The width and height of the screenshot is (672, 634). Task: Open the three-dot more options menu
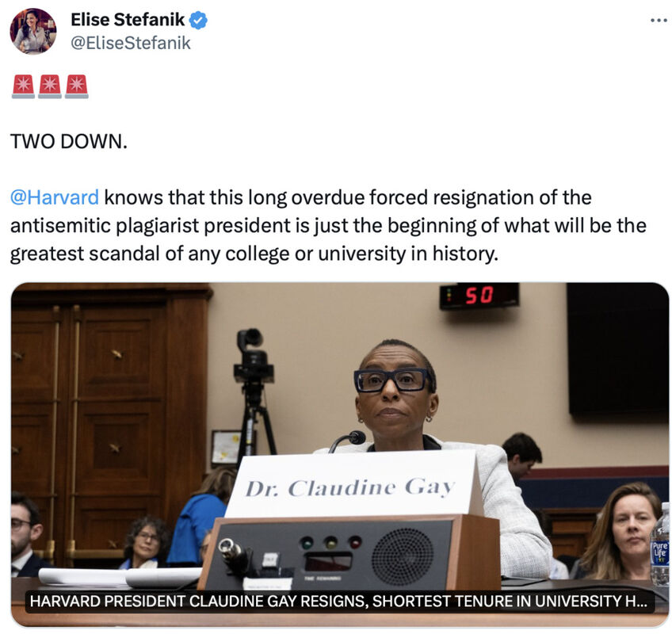point(659,20)
